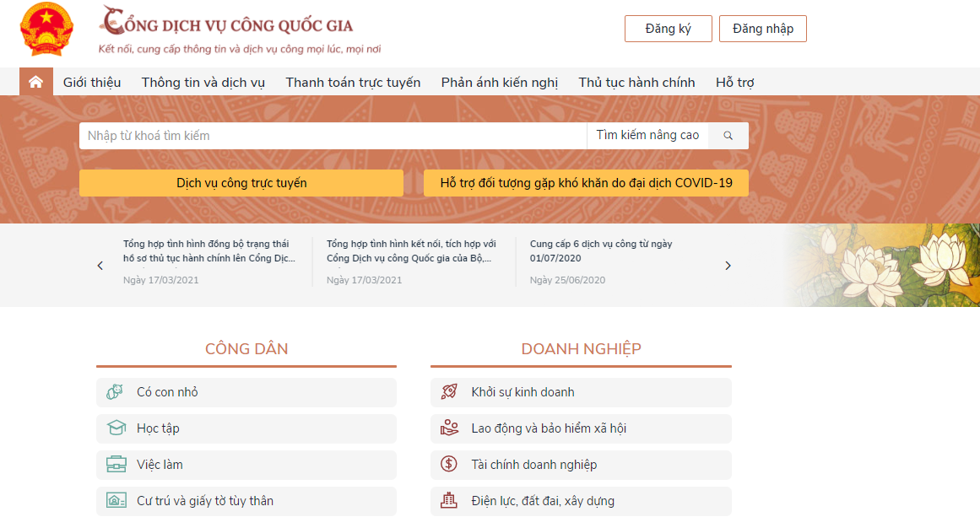Open the Giới thiệu menu item
The image size is (980, 517).
(92, 82)
